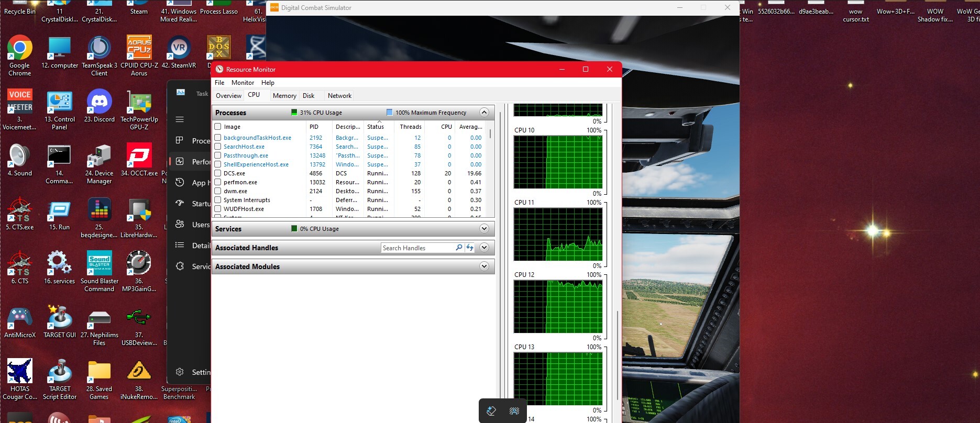Click Search Handles input field

417,248
